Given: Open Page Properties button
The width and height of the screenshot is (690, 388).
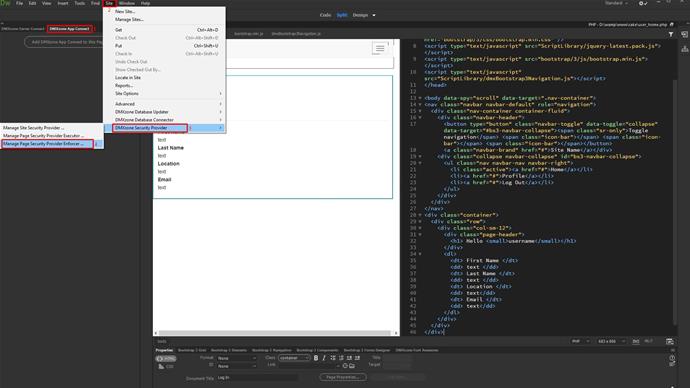Looking at the screenshot, I should [x=343, y=377].
